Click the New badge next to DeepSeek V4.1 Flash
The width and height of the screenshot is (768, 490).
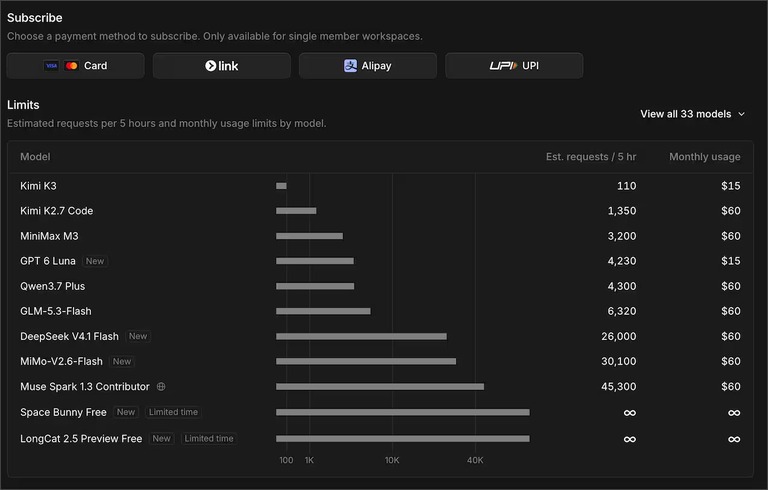point(138,336)
